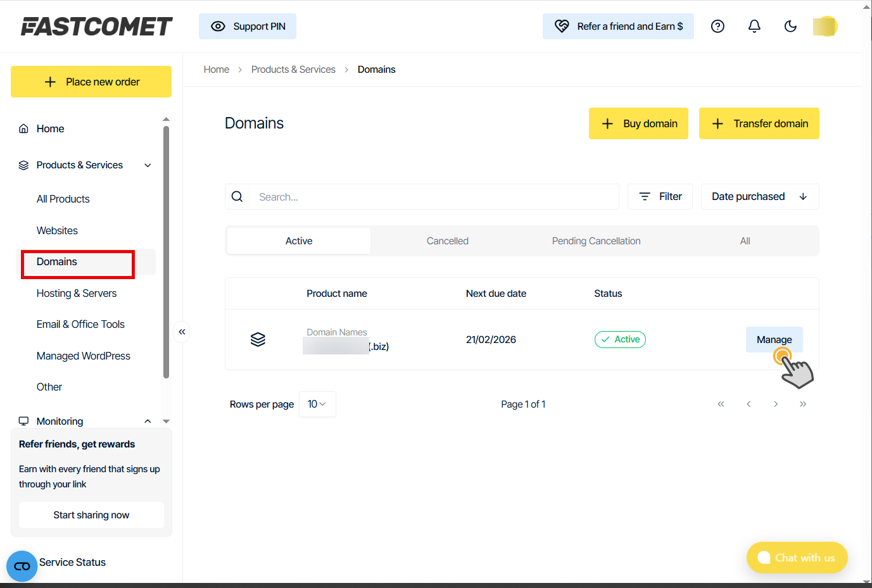Open All Products in sidebar
This screenshot has height=588, width=872.
click(63, 199)
